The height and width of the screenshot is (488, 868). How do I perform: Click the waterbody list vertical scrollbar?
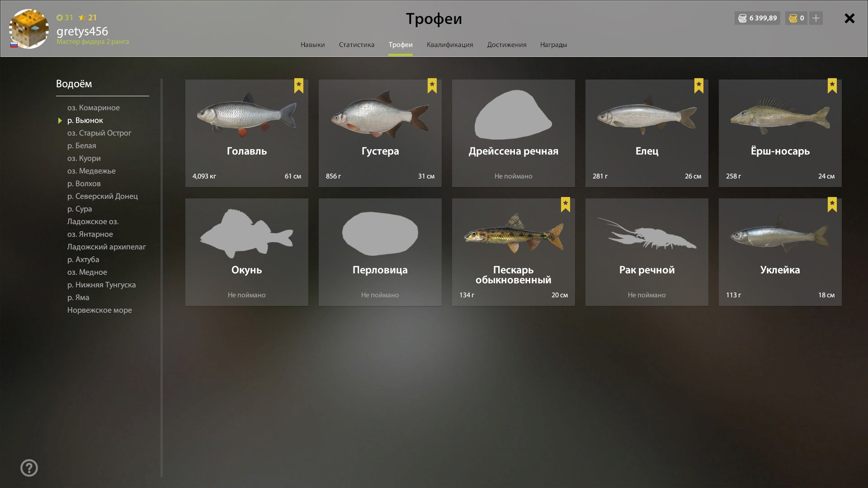[x=161, y=278]
